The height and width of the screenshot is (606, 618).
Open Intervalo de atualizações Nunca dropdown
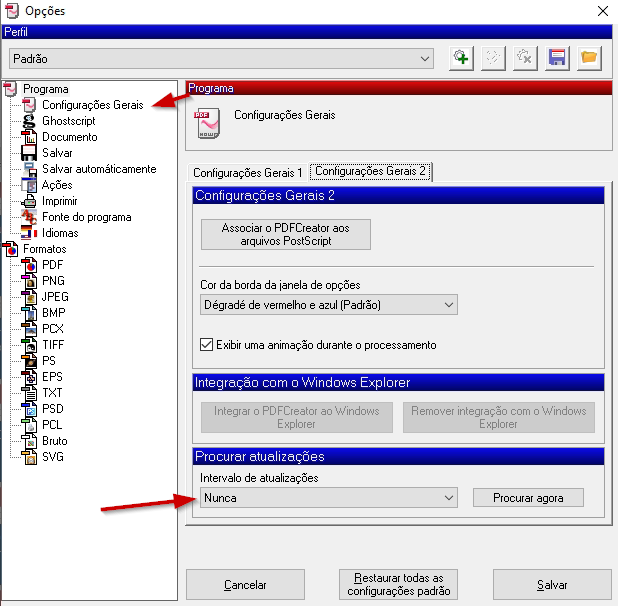(x=329, y=498)
